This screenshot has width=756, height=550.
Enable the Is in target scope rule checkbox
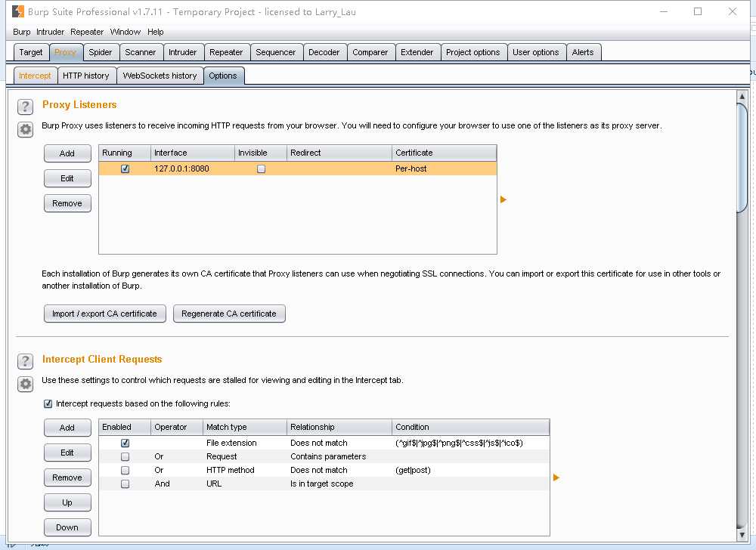click(125, 484)
